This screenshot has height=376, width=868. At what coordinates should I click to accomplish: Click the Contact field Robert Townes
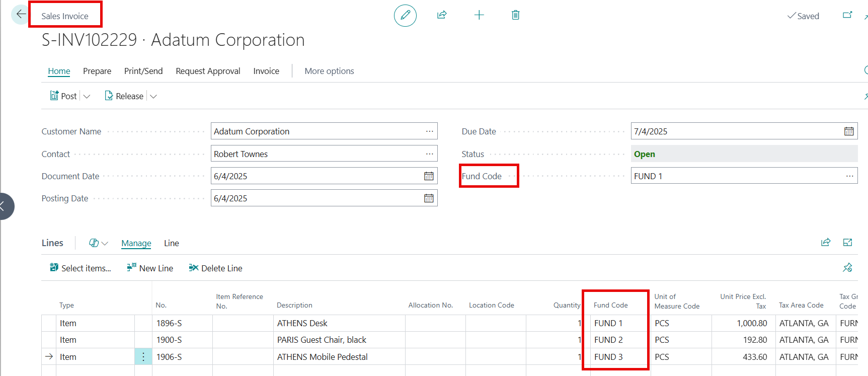click(x=317, y=154)
